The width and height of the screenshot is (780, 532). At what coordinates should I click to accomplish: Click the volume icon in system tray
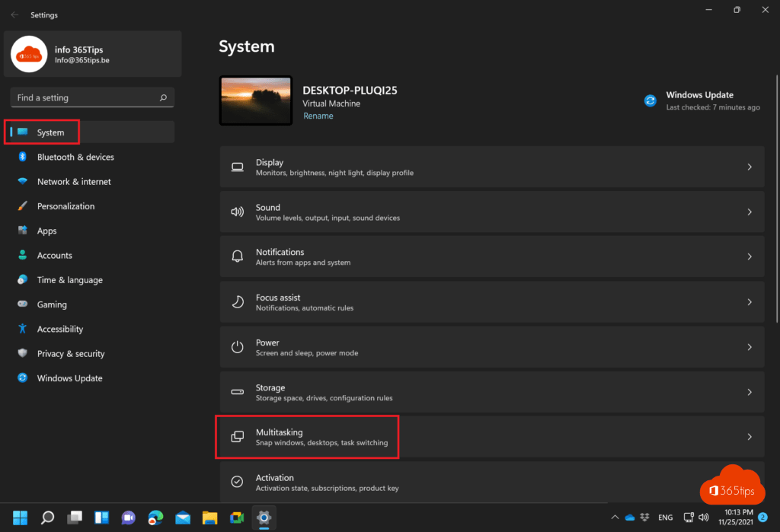coord(703,518)
